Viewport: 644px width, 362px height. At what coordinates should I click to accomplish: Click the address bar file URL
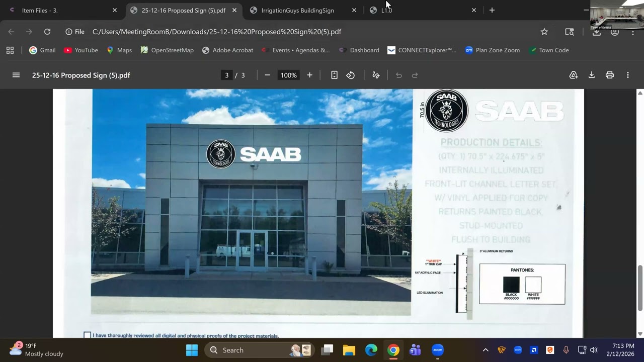217,32
